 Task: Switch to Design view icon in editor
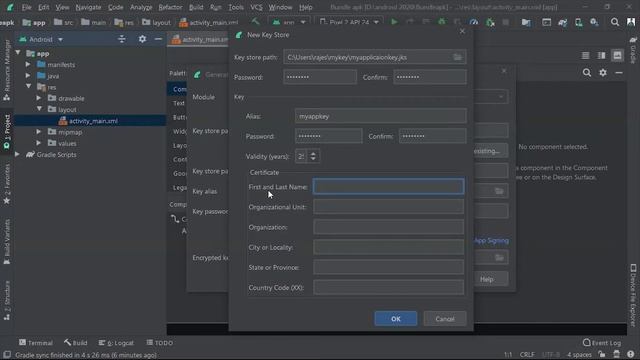[617, 56]
